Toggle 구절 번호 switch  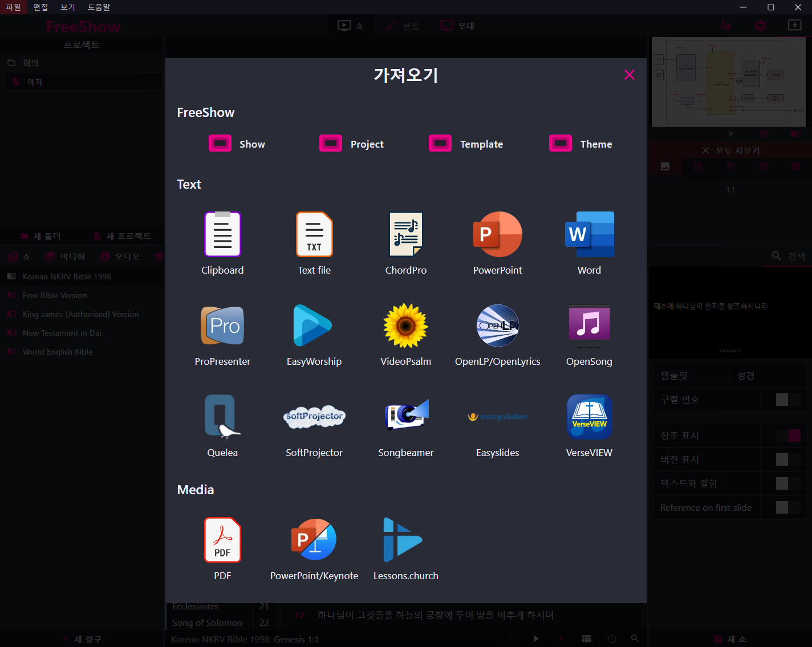tap(788, 400)
